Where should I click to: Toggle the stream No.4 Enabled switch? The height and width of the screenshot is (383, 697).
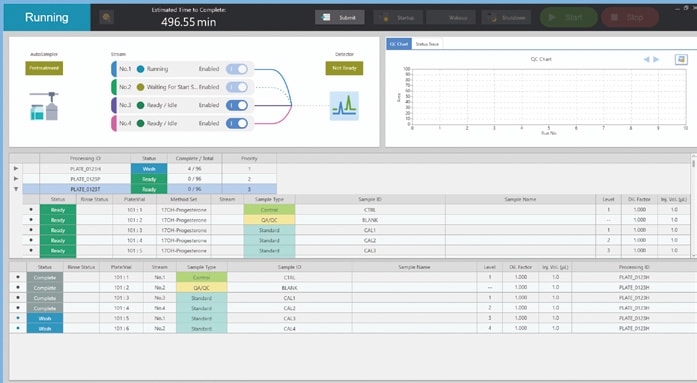pyautogui.click(x=236, y=123)
